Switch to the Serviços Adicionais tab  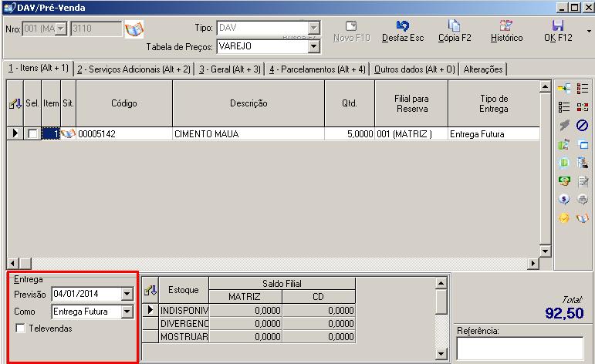click(134, 69)
